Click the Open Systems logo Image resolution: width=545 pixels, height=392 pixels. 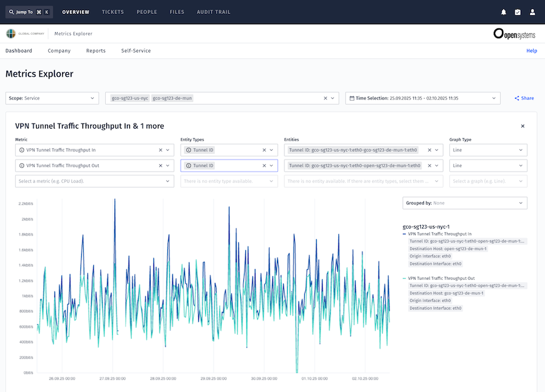click(x=513, y=34)
